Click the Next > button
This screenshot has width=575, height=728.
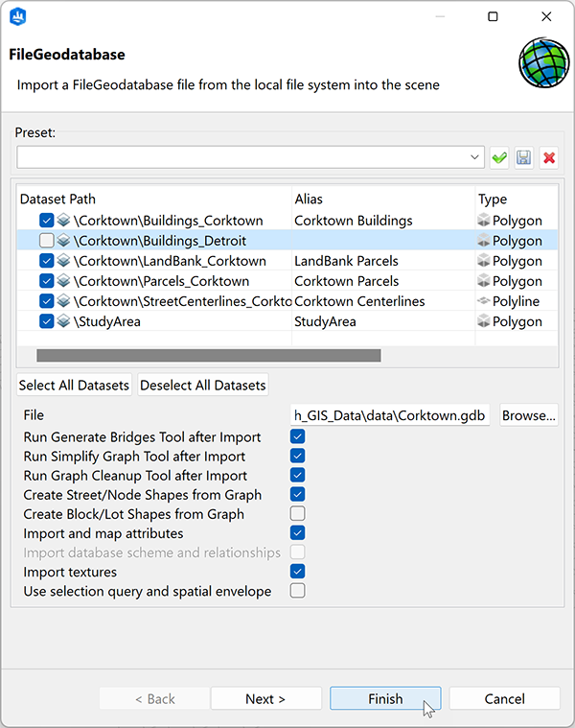(x=265, y=698)
